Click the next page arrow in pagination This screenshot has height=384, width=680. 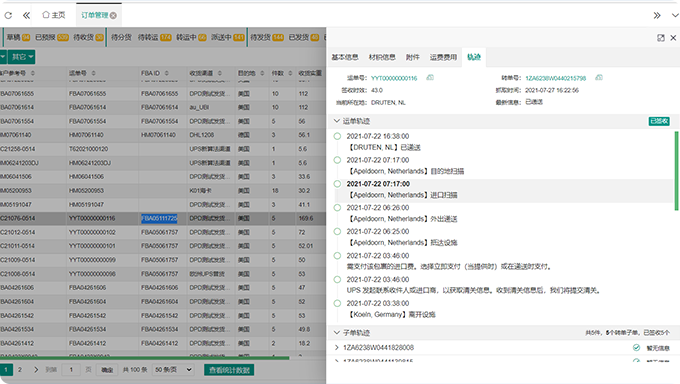(36, 370)
